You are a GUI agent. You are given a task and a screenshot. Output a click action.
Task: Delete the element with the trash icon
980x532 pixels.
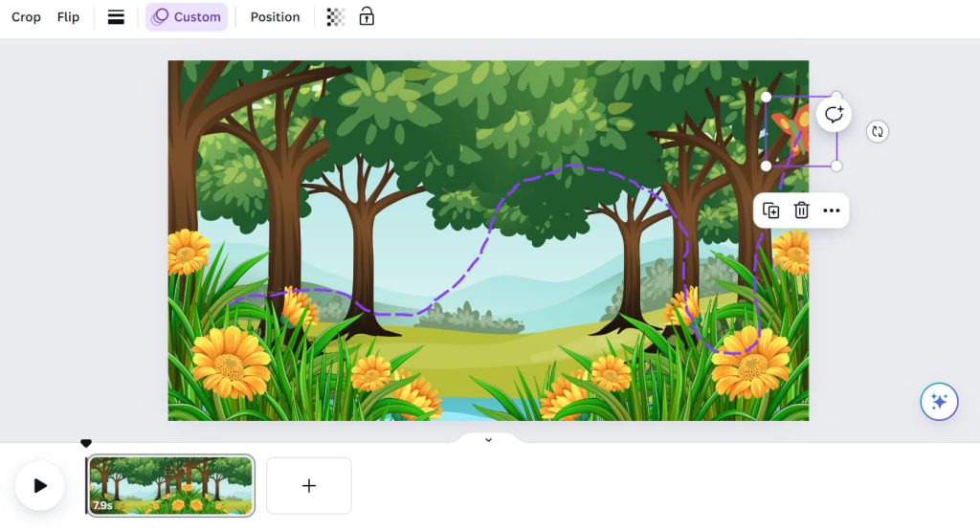[x=801, y=211]
